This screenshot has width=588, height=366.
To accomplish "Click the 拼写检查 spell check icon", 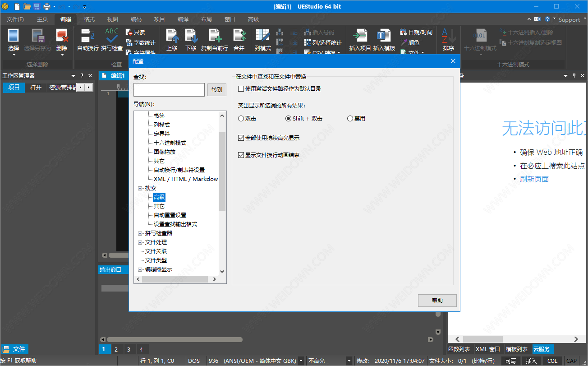I will 111,36.
